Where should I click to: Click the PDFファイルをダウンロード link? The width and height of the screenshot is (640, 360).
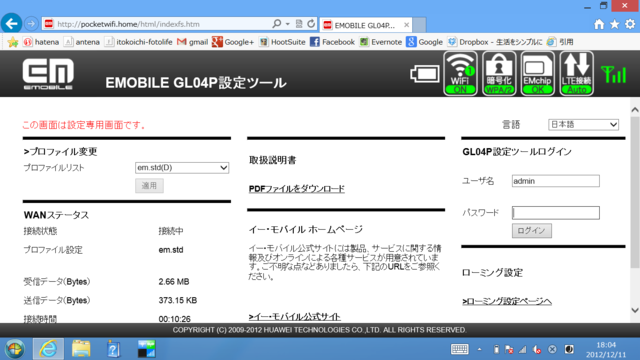pyautogui.click(x=297, y=189)
